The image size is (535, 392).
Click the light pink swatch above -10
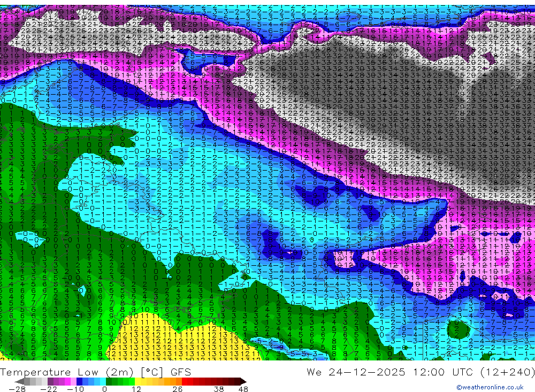[73, 381]
